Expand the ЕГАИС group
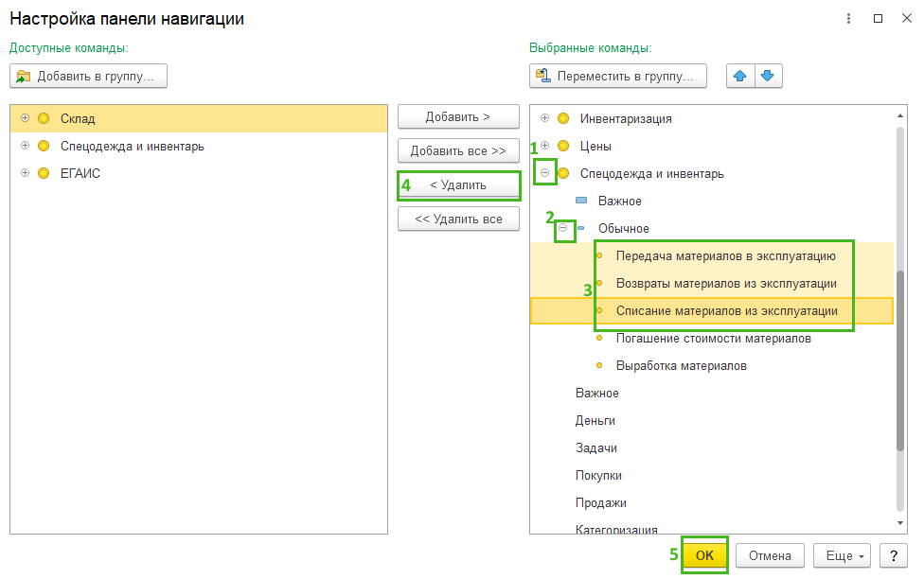Image resolution: width=924 pixels, height=579 pixels. coord(25,172)
